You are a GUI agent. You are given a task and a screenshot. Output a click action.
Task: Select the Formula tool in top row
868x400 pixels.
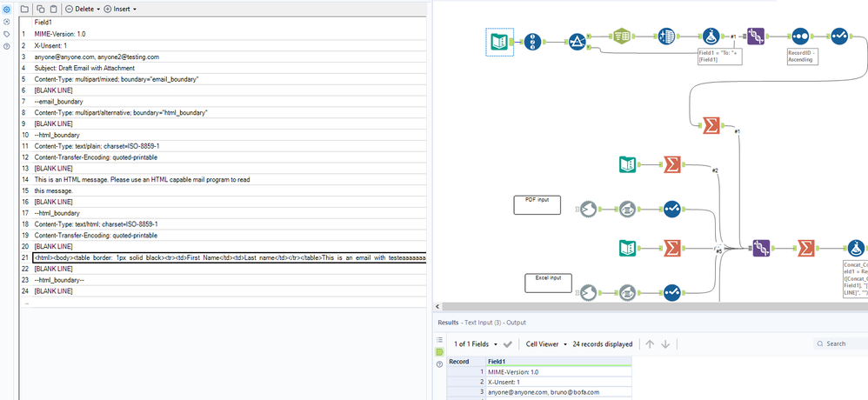pos(712,37)
